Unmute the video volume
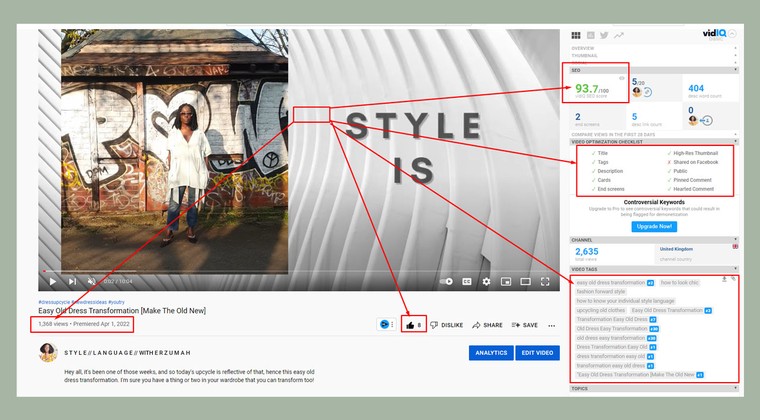The image size is (760, 420). click(x=91, y=282)
